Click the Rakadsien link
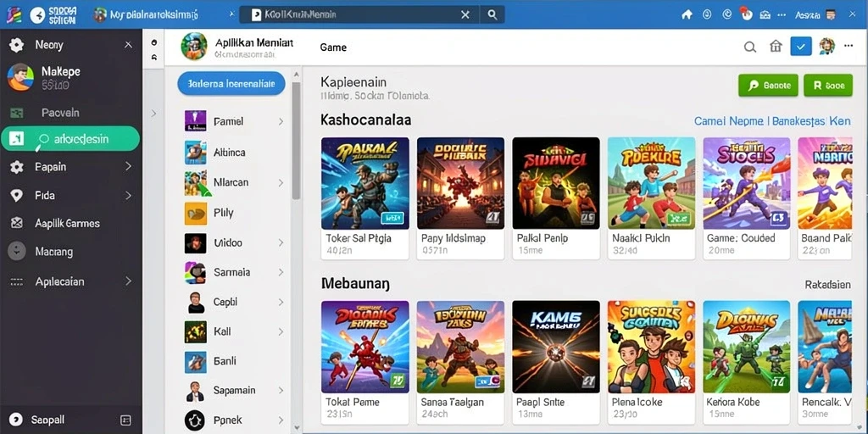This screenshot has width=868, height=434. click(x=827, y=285)
